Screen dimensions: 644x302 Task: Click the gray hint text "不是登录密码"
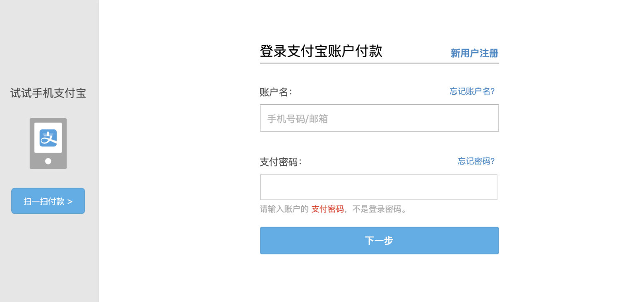coord(377,209)
